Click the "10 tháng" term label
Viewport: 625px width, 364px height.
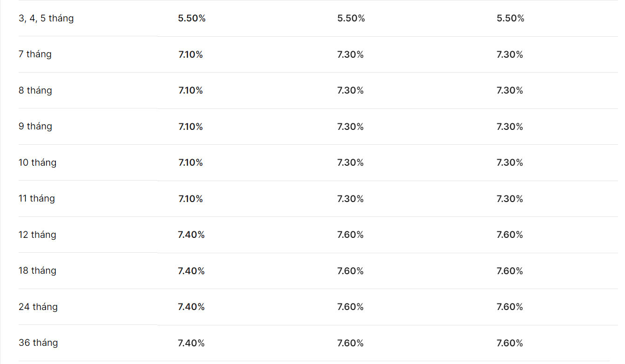[37, 162]
